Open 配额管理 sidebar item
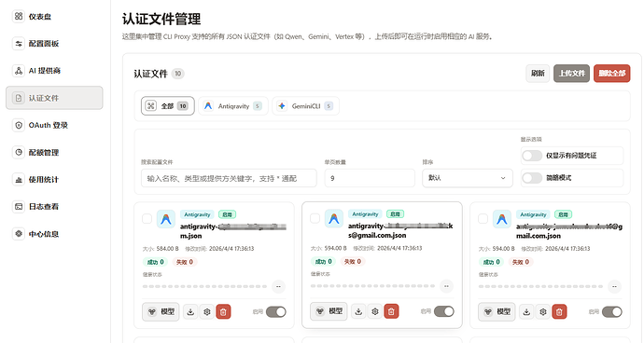Viewport: 644px width, 343px height. tap(54, 152)
